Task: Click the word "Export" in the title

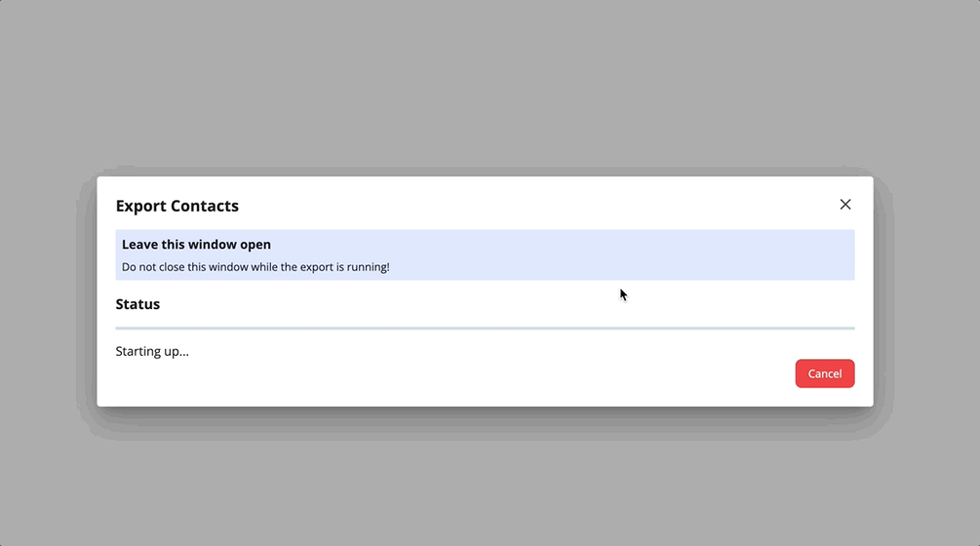Action: coord(140,206)
